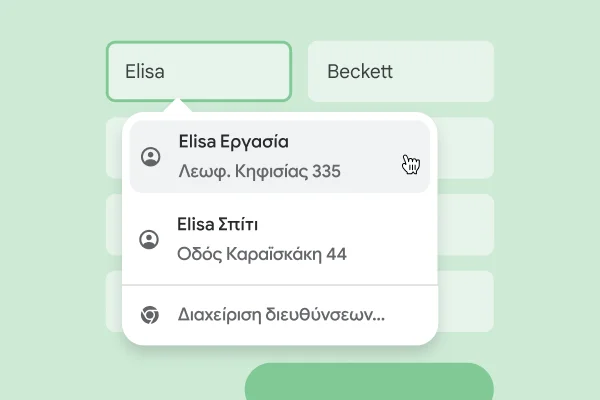
Task: Click empty field edge left of Elisa Εργασία row
Action: 112,149
